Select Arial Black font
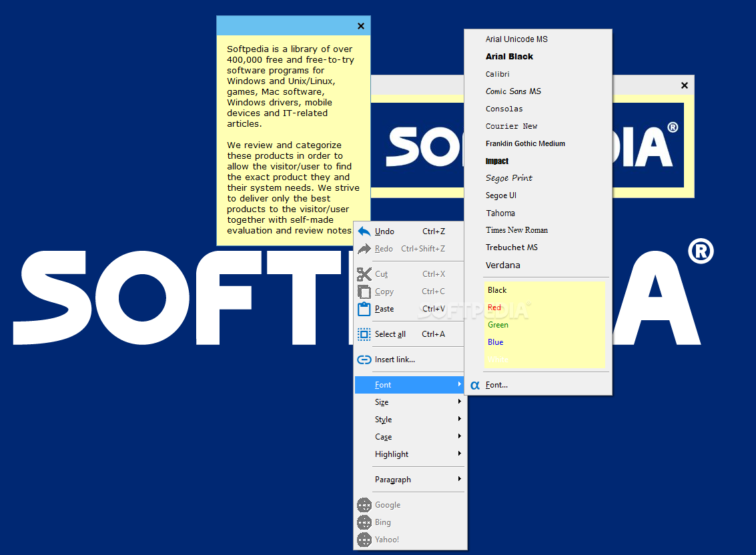Image resolution: width=756 pixels, height=555 pixels. [538, 57]
